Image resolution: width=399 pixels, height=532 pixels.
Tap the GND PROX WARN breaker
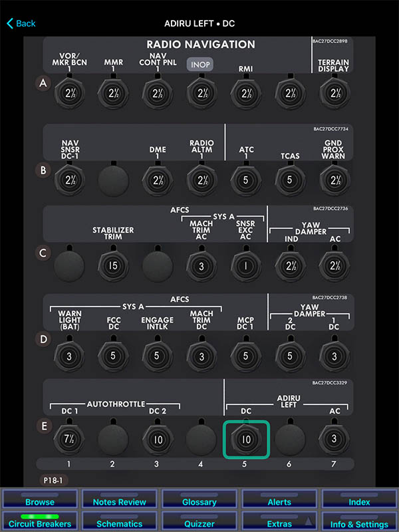tap(334, 179)
